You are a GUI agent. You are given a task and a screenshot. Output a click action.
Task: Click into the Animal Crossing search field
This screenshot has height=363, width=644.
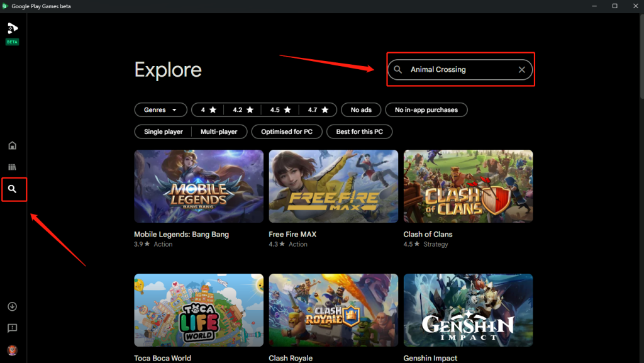coord(460,69)
